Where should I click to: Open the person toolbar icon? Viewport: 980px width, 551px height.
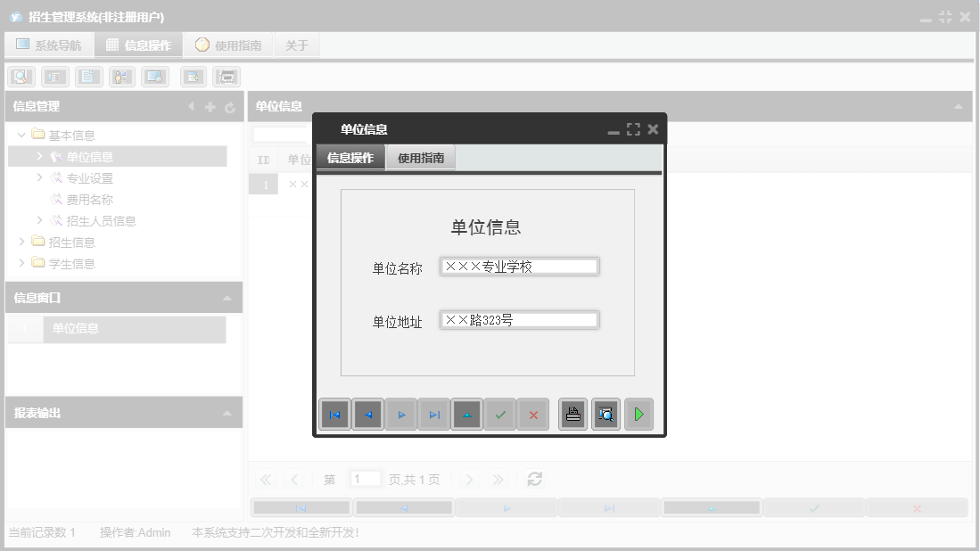click(x=121, y=76)
